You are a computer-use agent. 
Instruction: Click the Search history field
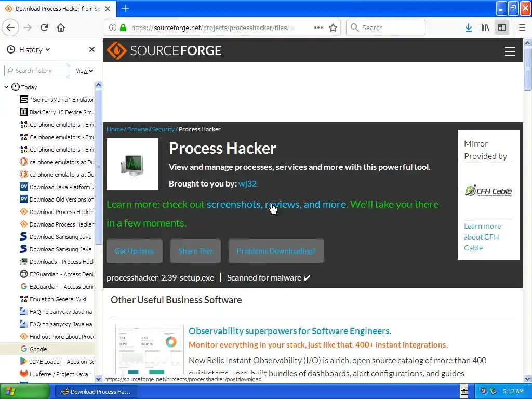(x=37, y=71)
